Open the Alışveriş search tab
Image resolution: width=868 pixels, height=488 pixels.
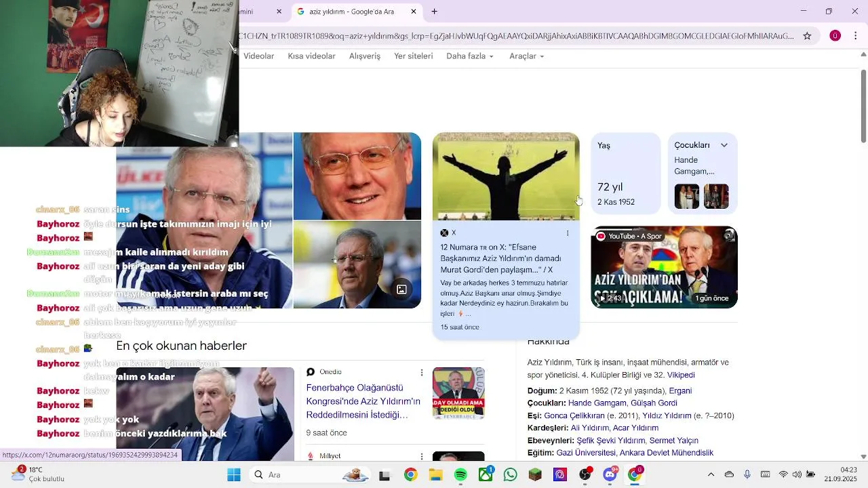pyautogui.click(x=365, y=56)
